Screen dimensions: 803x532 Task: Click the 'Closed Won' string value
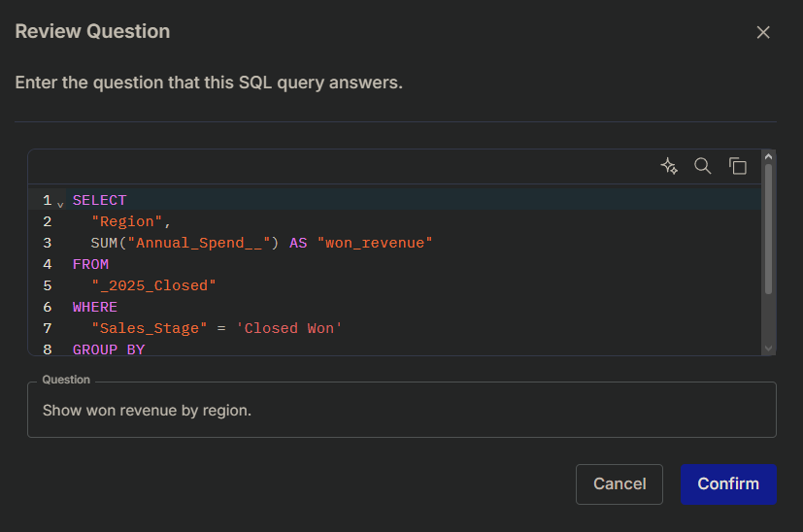point(288,328)
